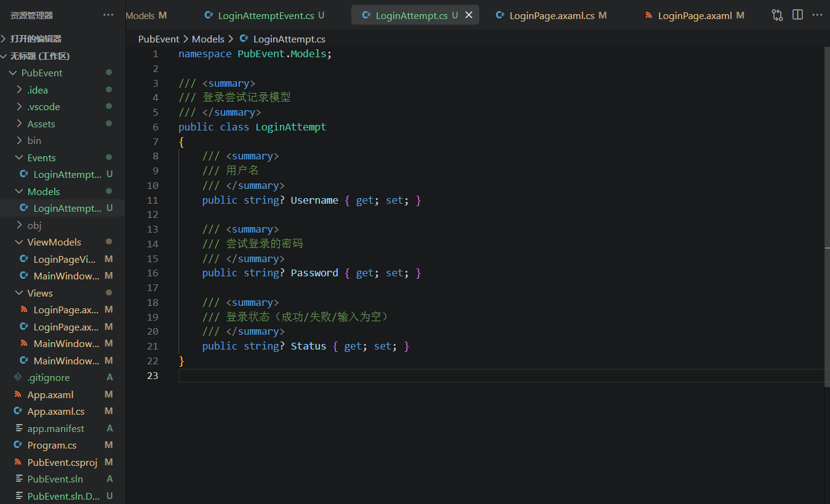Click the Open Changes compare icon
The width and height of the screenshot is (830, 504).
pos(777,15)
